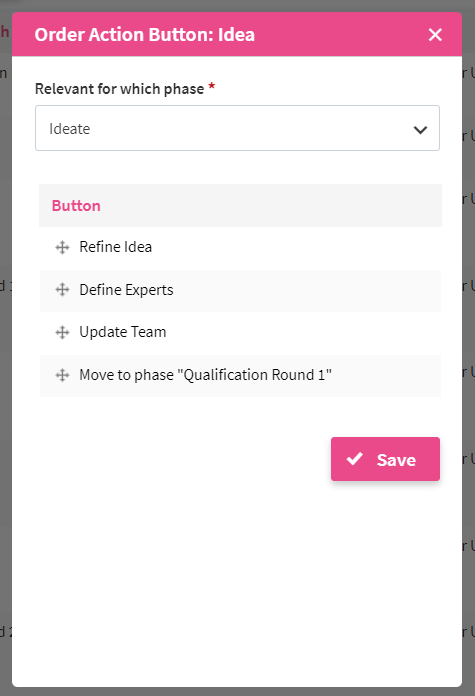Close the Order Action Button dialog

[435, 35]
